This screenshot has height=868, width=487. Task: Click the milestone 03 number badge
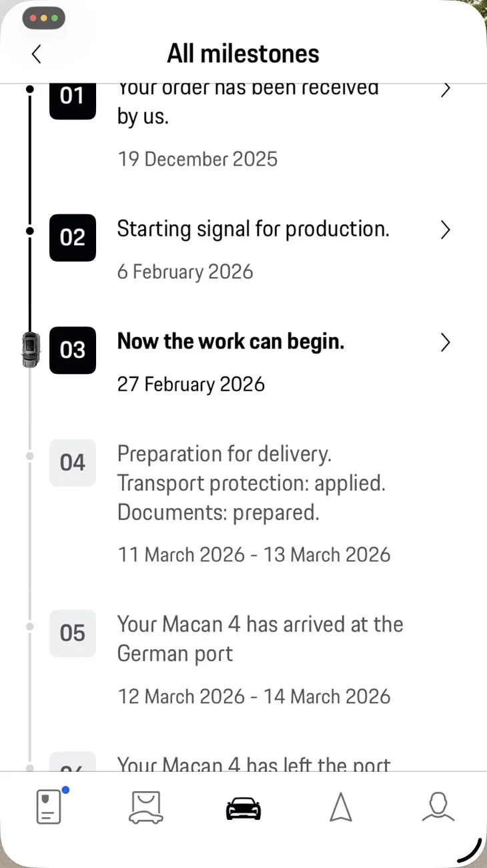(72, 350)
